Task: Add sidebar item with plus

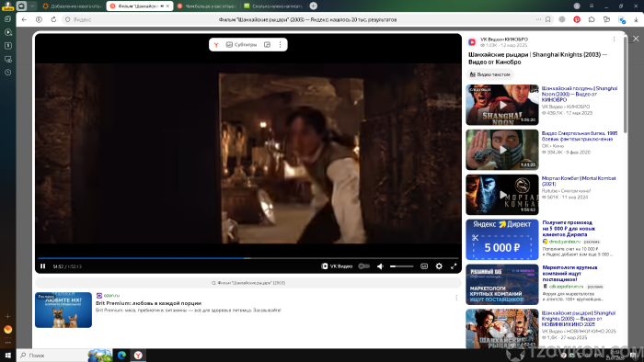Action: point(7,316)
